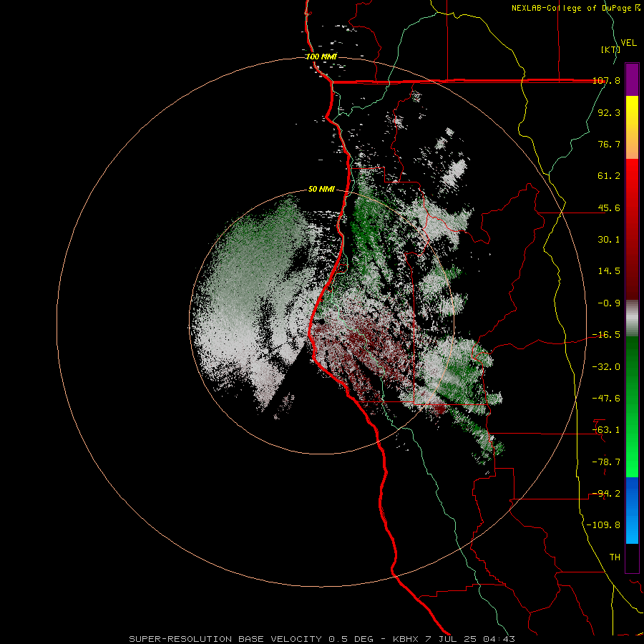Screen dimensions: 644x644
Task: Click the 14.5 value on velocity scale
Action: coord(609,271)
